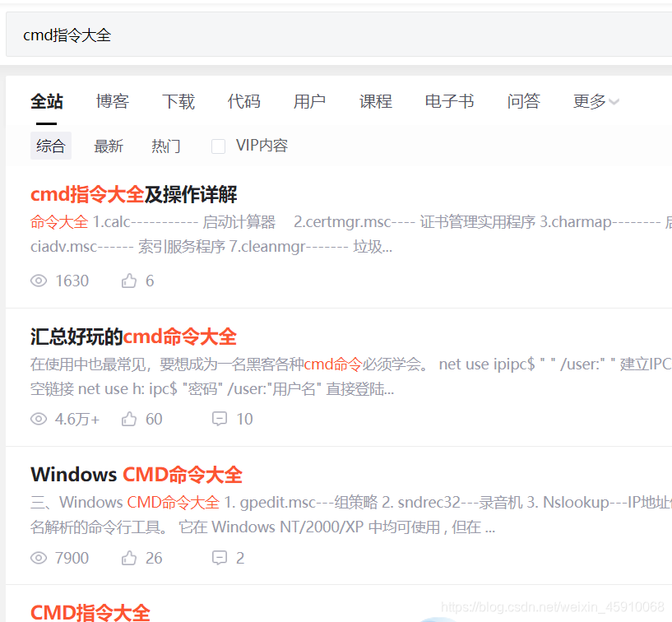Image resolution: width=672 pixels, height=622 pixels.
Task: Click the thumbs-up icon beside 60
Action: (x=128, y=419)
